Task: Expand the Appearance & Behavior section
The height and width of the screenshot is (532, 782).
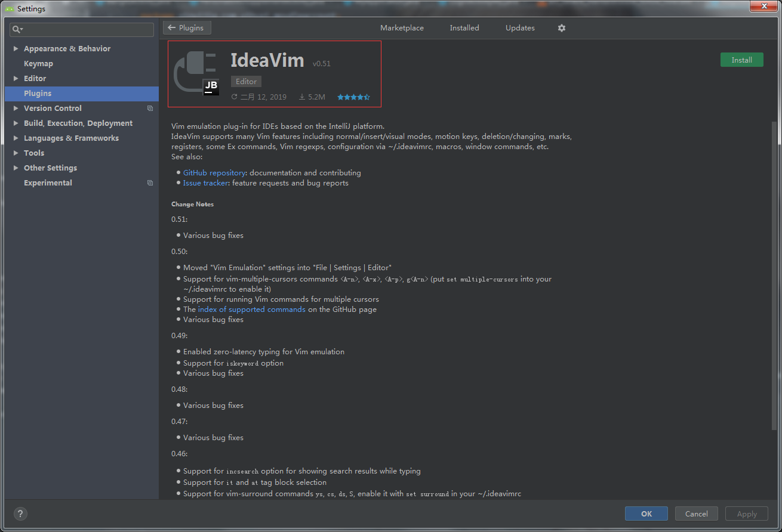Action: tap(14, 48)
